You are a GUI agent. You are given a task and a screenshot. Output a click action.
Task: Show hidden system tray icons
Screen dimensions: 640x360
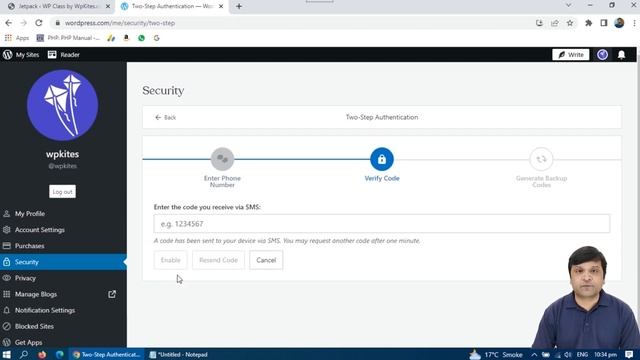pyautogui.click(x=534, y=354)
